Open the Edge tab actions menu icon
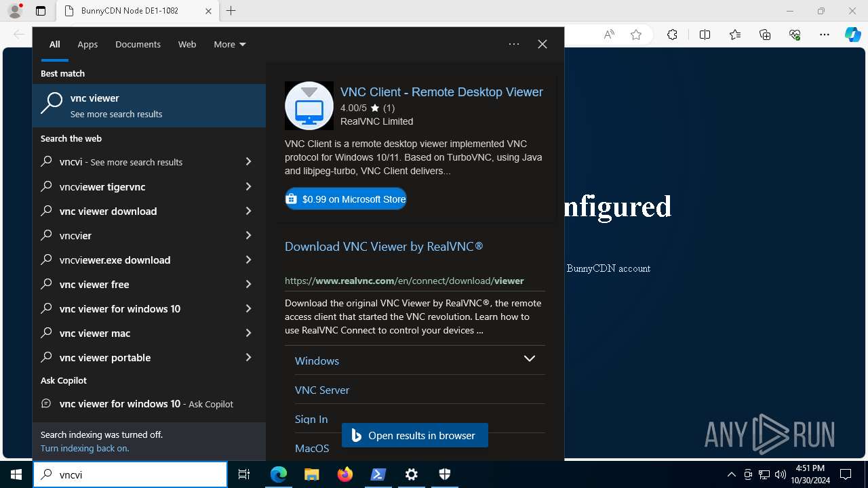Viewport: 868px width, 488px height. (41, 11)
